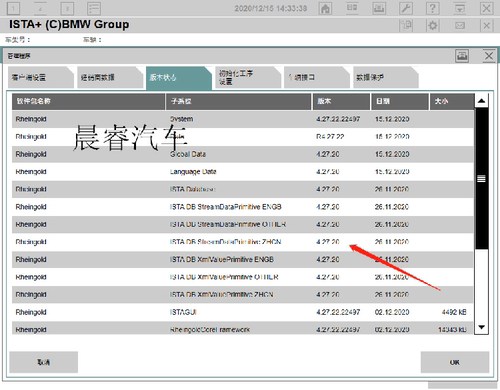Click the small X in the title row

tap(486, 25)
